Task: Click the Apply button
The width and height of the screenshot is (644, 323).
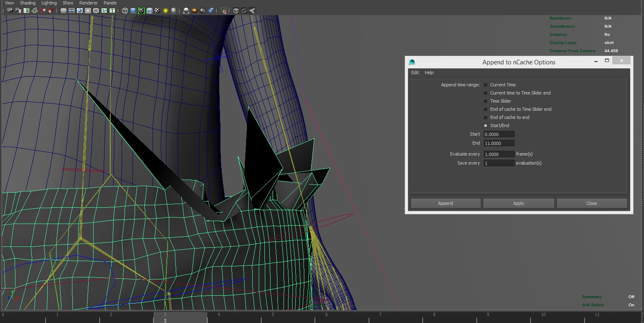Action: pos(519,203)
